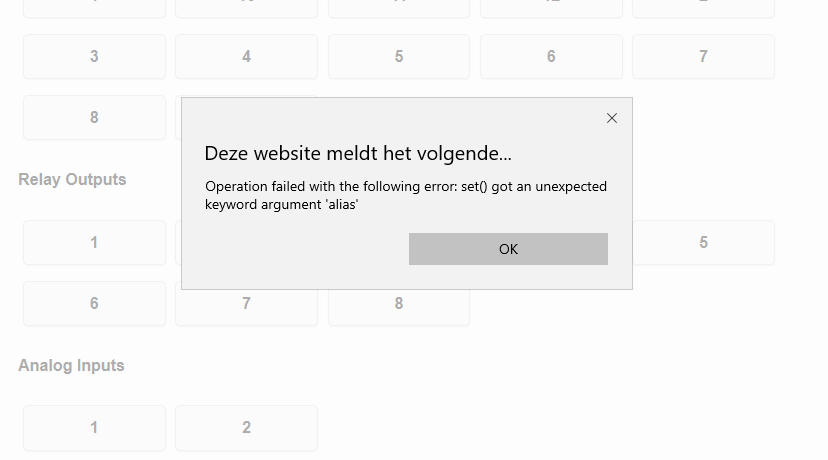Viewport: 828px width, 460px height.
Task: Toggle Relay Outputs button 6
Action: click(x=94, y=303)
